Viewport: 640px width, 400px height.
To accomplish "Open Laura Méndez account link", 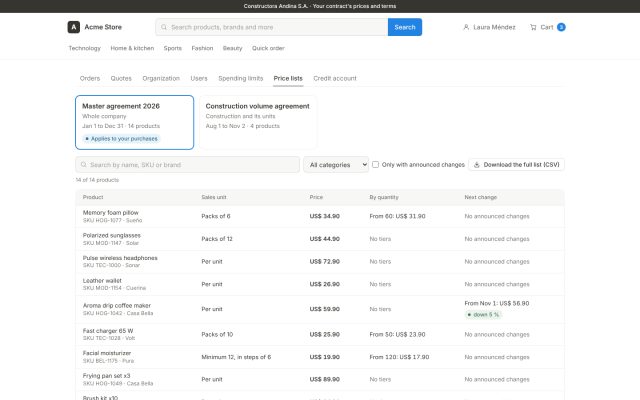I will point(489,27).
